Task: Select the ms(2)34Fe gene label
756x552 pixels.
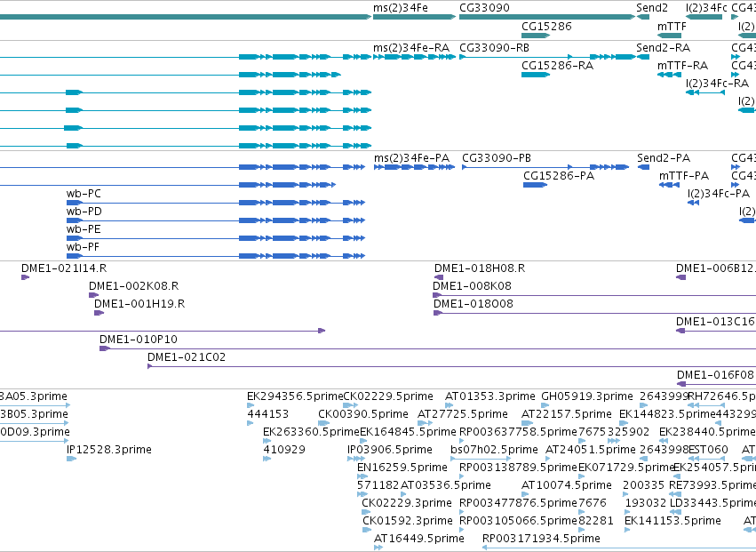Action: (x=400, y=8)
